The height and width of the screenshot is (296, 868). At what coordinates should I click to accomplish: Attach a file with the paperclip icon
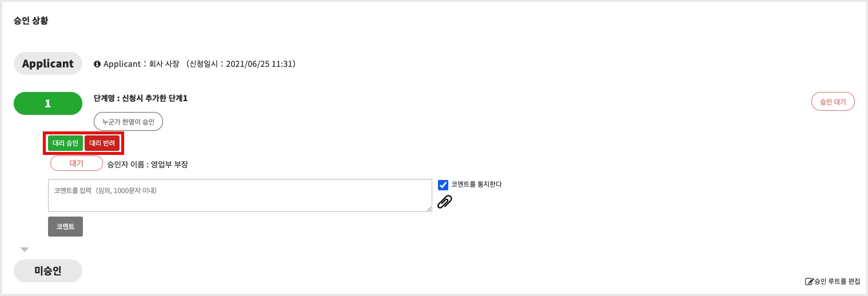point(444,202)
